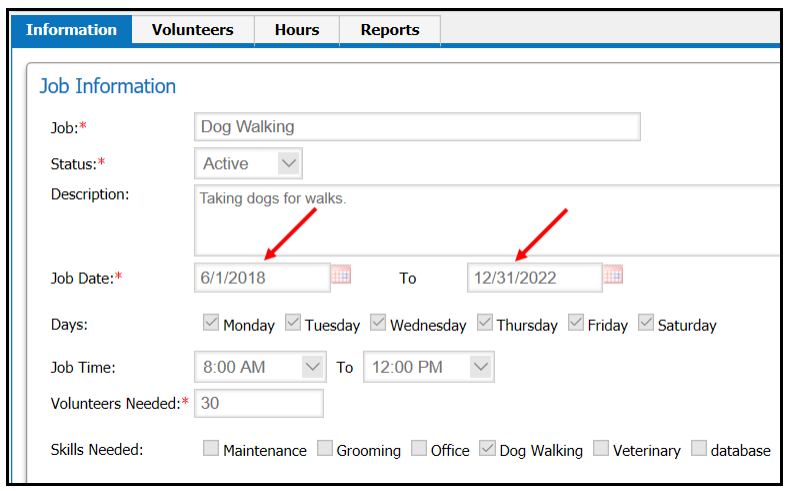Toggle the Friday checkbox

click(x=576, y=323)
